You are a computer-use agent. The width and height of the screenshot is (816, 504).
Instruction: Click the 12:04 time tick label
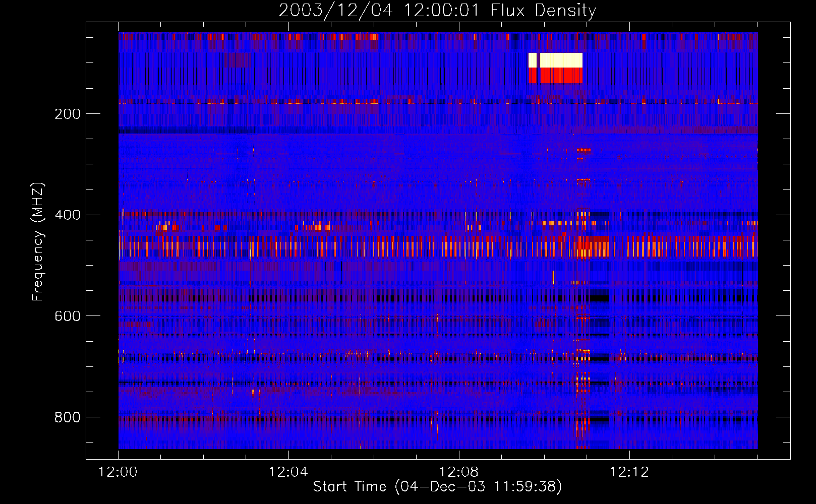(288, 472)
